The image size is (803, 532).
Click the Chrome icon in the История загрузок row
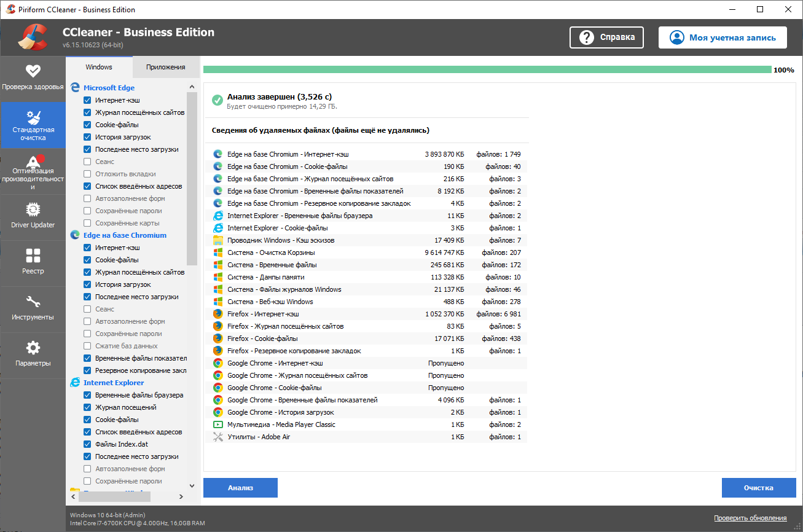217,412
